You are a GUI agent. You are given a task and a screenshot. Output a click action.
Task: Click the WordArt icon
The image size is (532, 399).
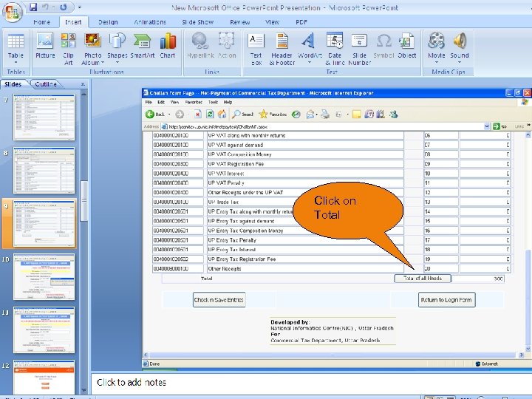[x=309, y=41]
